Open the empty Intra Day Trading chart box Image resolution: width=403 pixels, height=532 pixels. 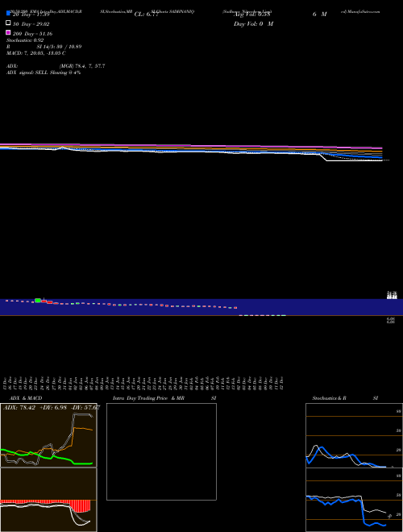161,451
